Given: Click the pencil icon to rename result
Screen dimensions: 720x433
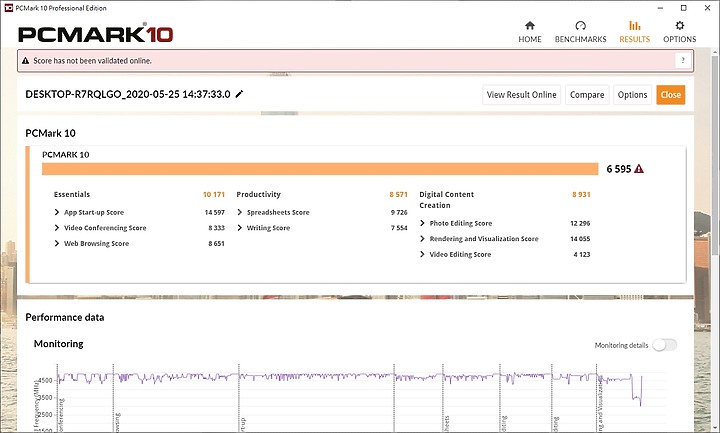Looking at the screenshot, I should [239, 94].
